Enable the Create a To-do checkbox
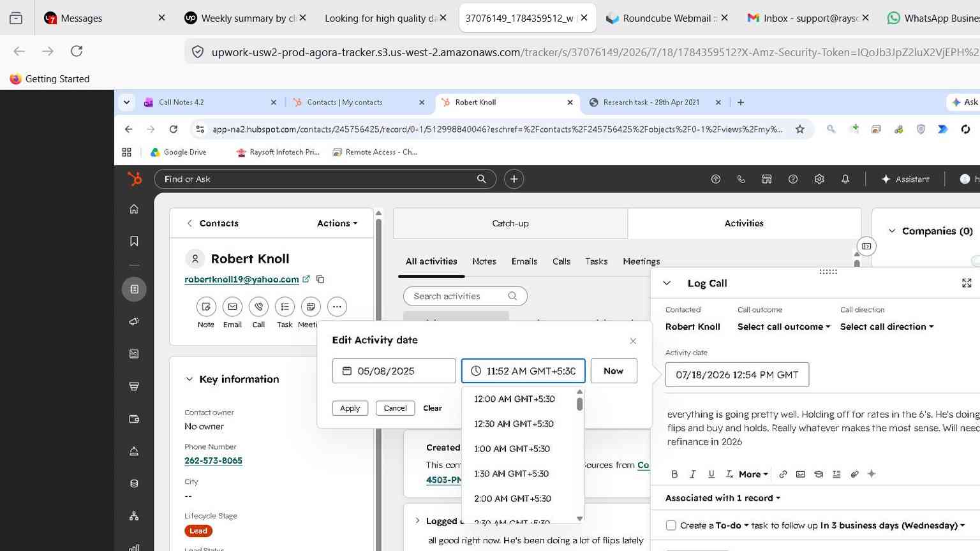Screen dimensions: 980x551 click(x=671, y=525)
